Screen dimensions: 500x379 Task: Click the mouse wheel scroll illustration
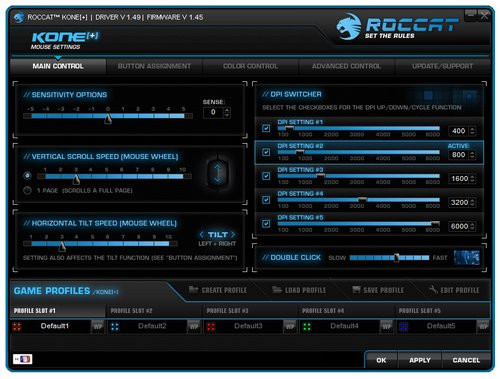pos(217,173)
